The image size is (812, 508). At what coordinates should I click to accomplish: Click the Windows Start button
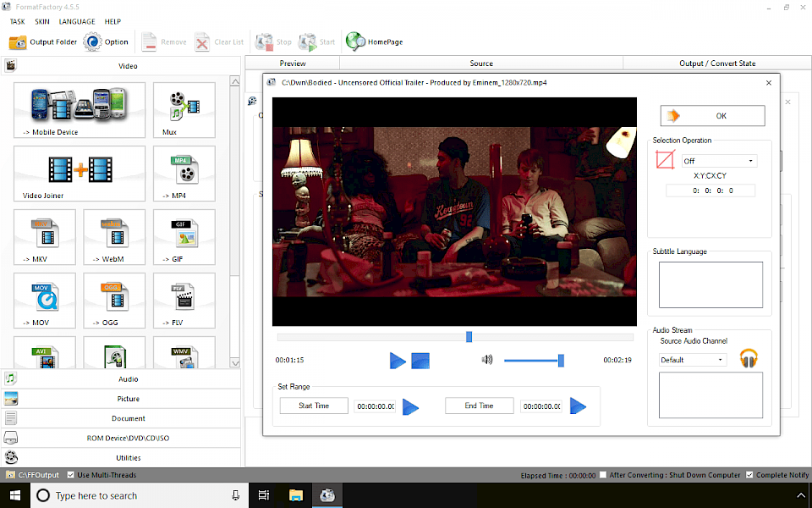[15, 495]
